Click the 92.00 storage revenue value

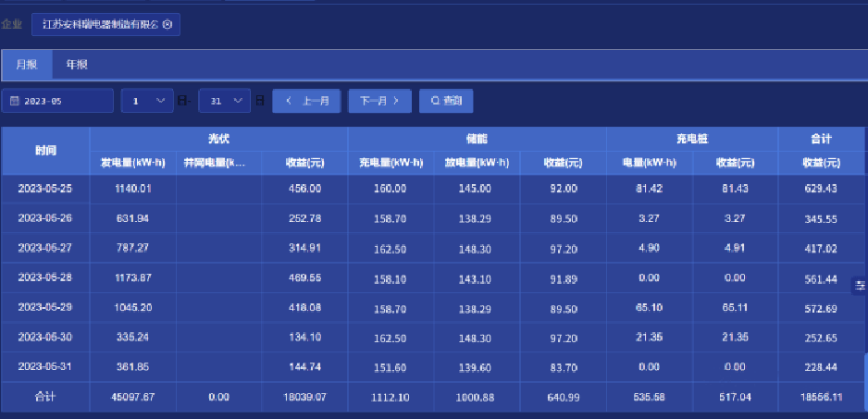tap(564, 189)
